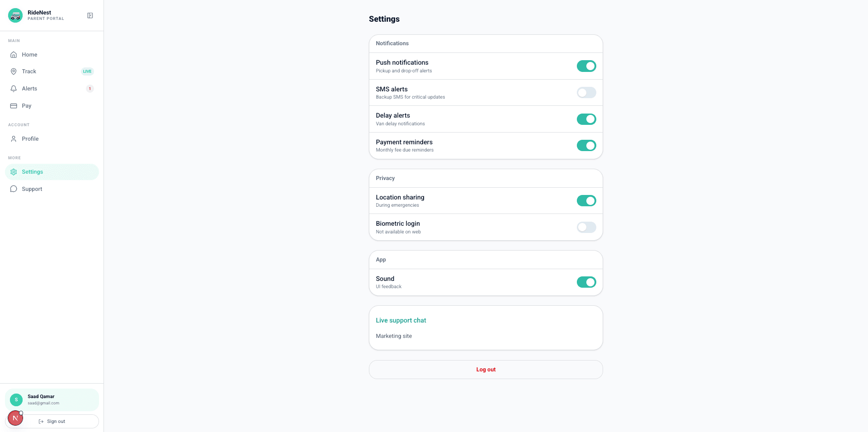Click the Pay credit card icon
Viewport: 868px width, 432px height.
(14, 106)
